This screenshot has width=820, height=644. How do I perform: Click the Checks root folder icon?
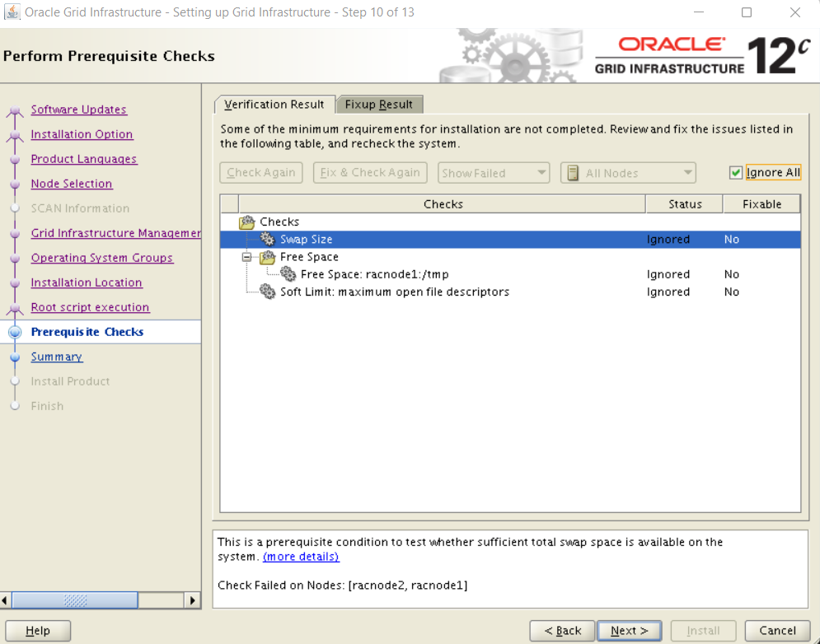point(247,222)
